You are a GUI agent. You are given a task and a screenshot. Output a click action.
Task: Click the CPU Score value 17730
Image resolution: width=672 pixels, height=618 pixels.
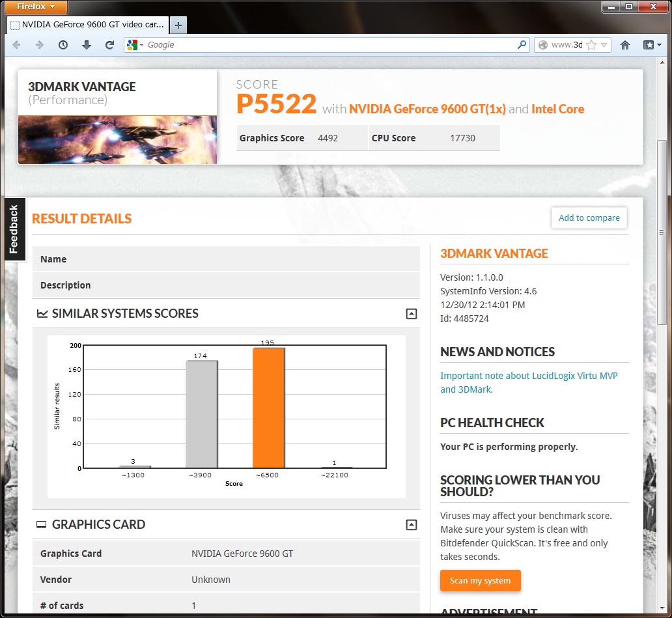tap(462, 138)
